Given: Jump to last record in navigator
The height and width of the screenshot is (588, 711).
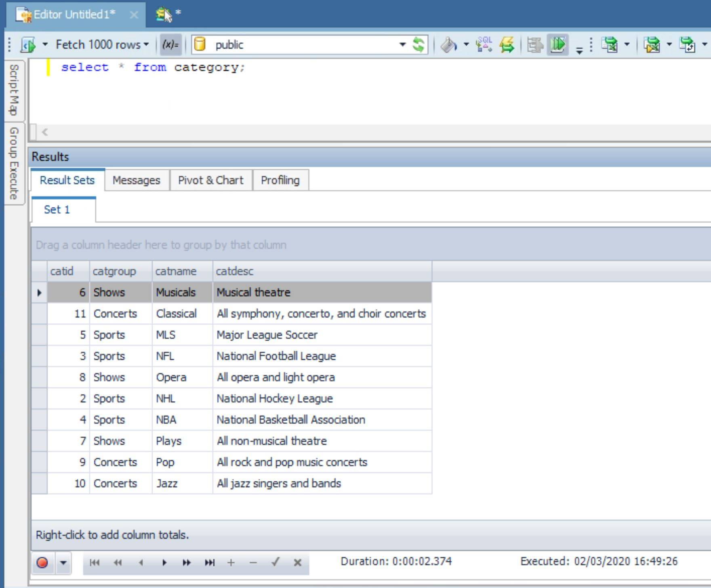Looking at the screenshot, I should click(x=209, y=563).
